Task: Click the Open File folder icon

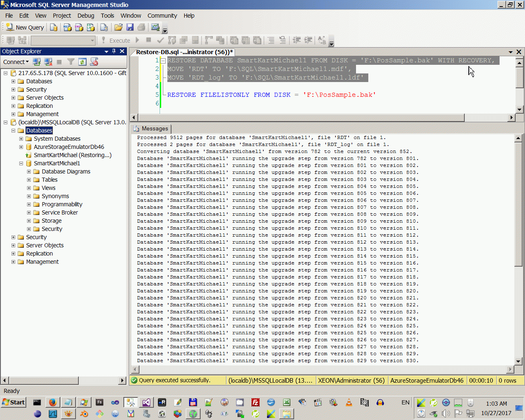Action: [119, 27]
